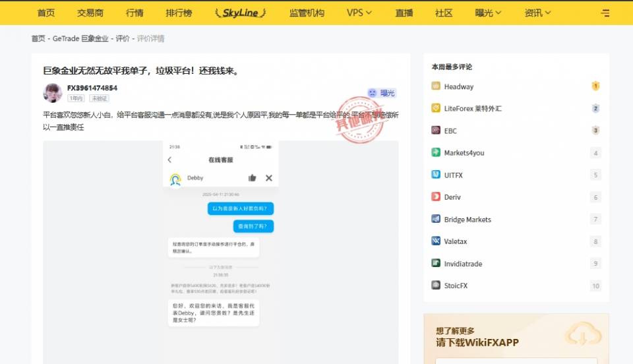Click the Deriv broker icon

[x=436, y=197]
